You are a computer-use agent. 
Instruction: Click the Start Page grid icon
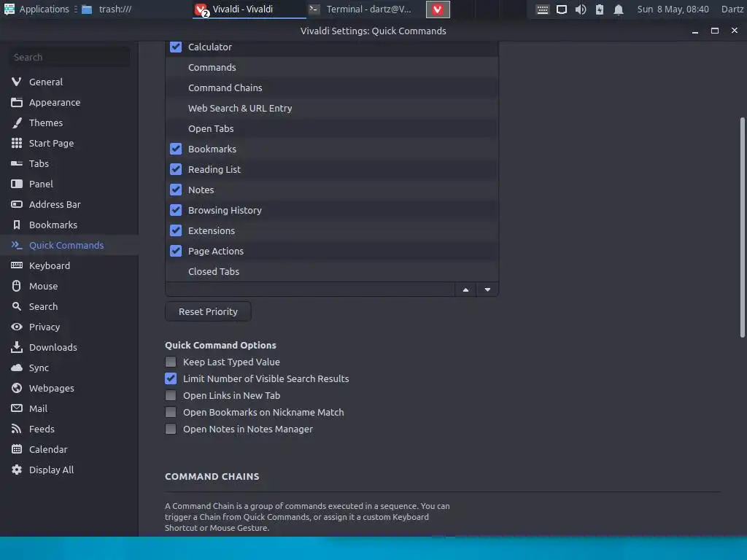click(x=17, y=143)
